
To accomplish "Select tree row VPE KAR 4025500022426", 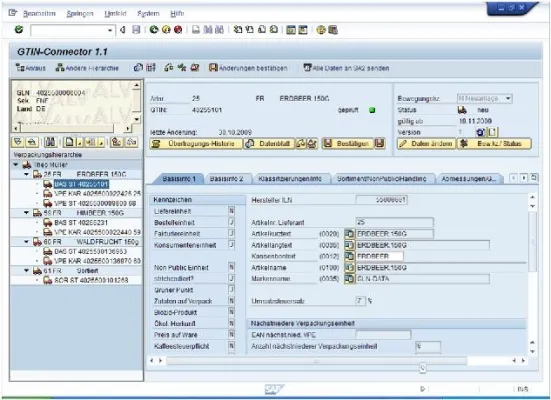I will pos(92,194).
